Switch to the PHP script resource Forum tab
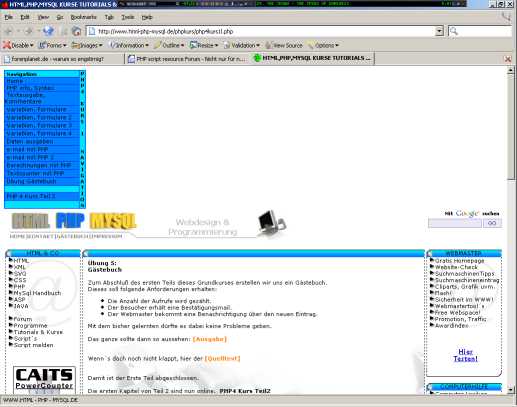Image resolution: width=517 pixels, height=407 pixels. tap(187, 59)
